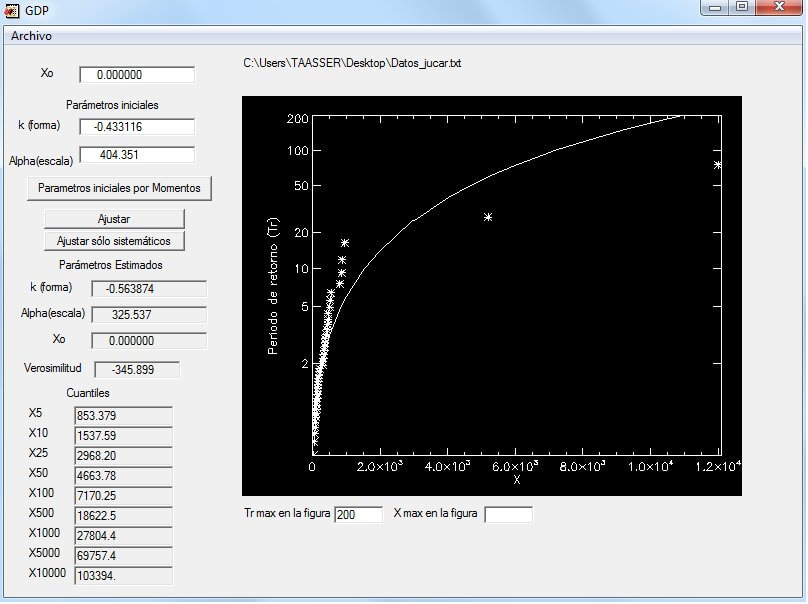Screen dimensions: 808x604
Task: Click the X10000 quantile field
Action: coord(123,576)
